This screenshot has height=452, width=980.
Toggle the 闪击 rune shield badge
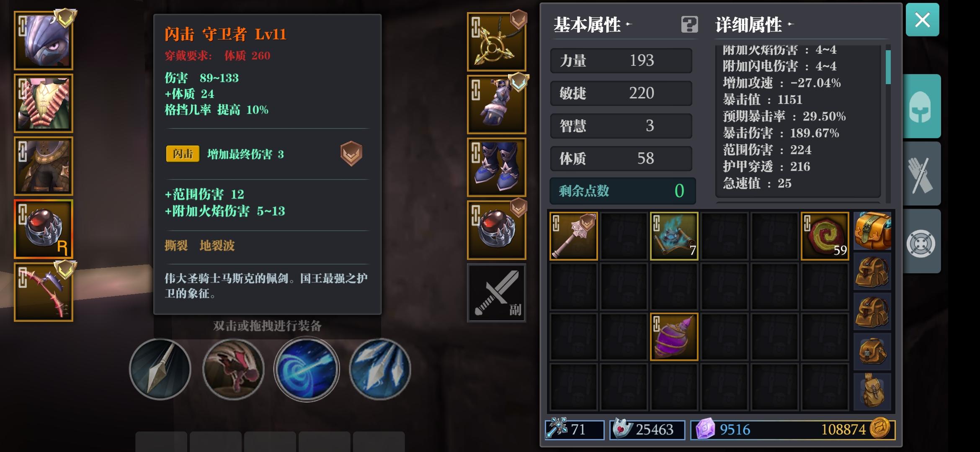(x=351, y=154)
